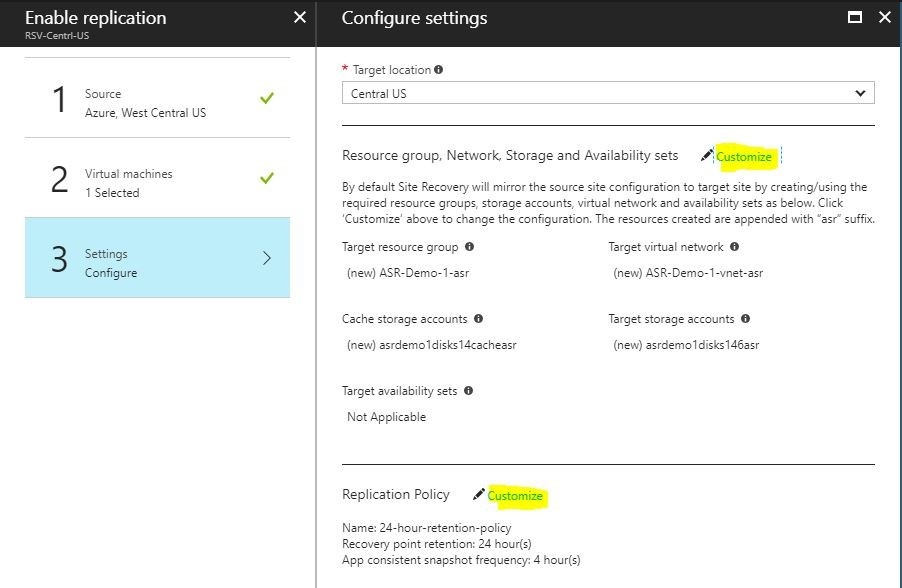Close the Configure settings blade
This screenshot has height=588, width=902.
tap(884, 17)
